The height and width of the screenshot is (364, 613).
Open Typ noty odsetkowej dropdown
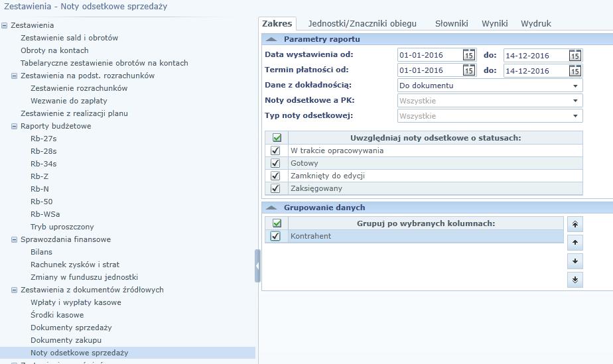coord(575,116)
